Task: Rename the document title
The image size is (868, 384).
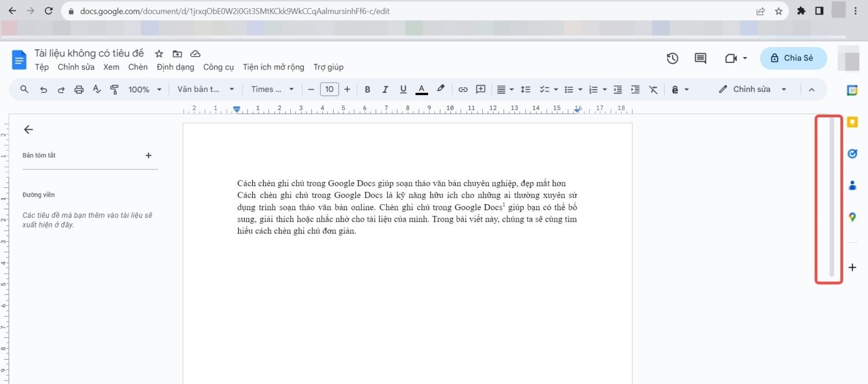Action: [x=90, y=53]
